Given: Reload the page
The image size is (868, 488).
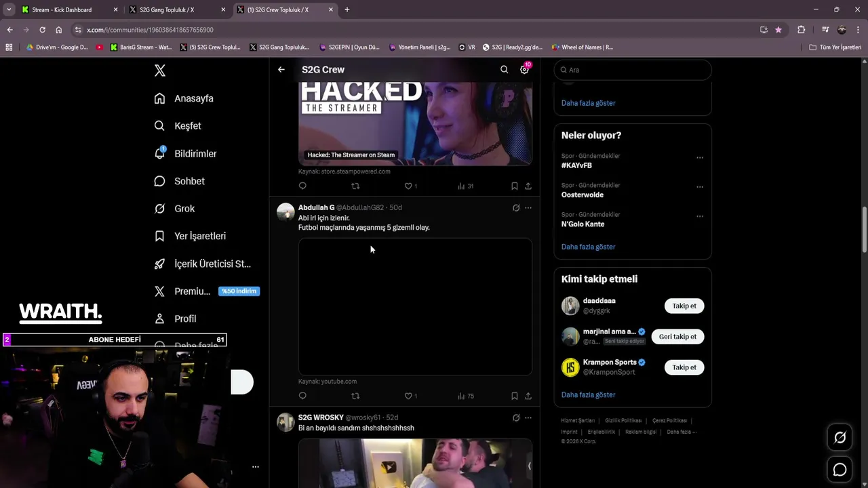Looking at the screenshot, I should [42, 30].
